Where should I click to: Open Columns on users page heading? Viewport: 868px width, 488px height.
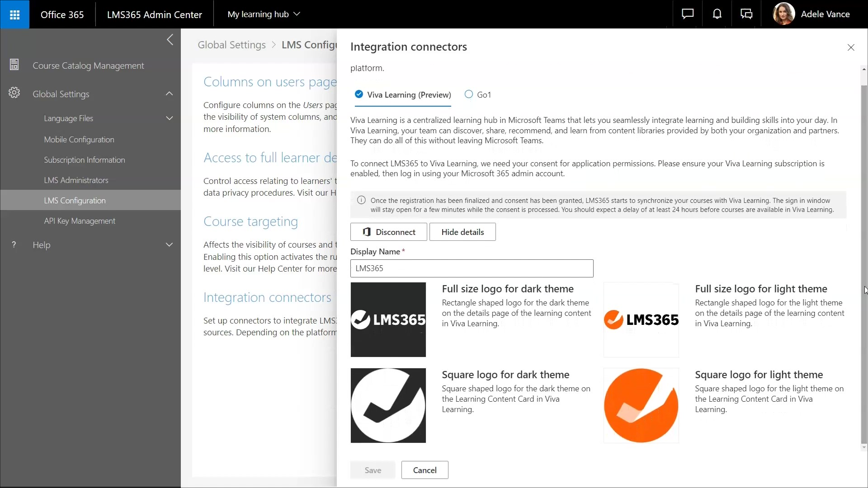(x=270, y=82)
